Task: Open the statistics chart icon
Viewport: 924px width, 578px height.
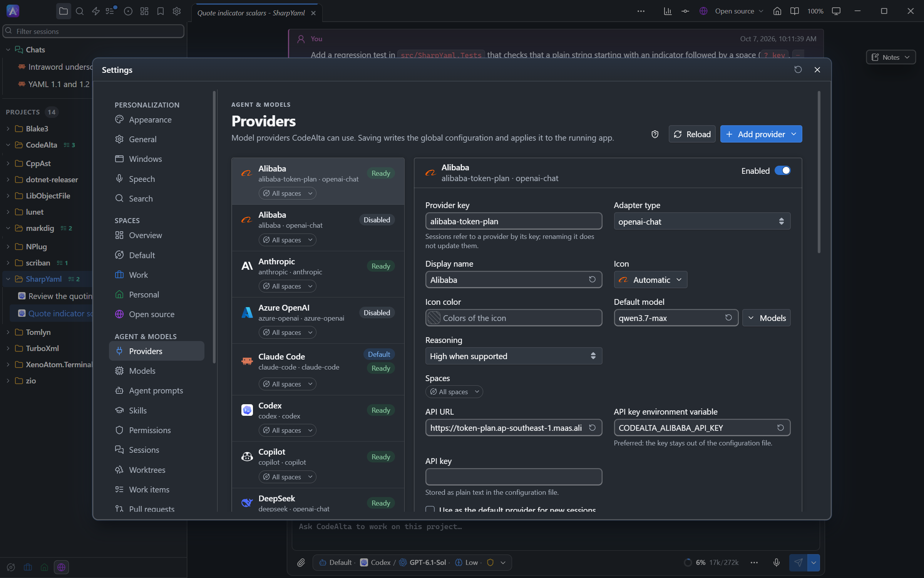Action: [668, 11]
